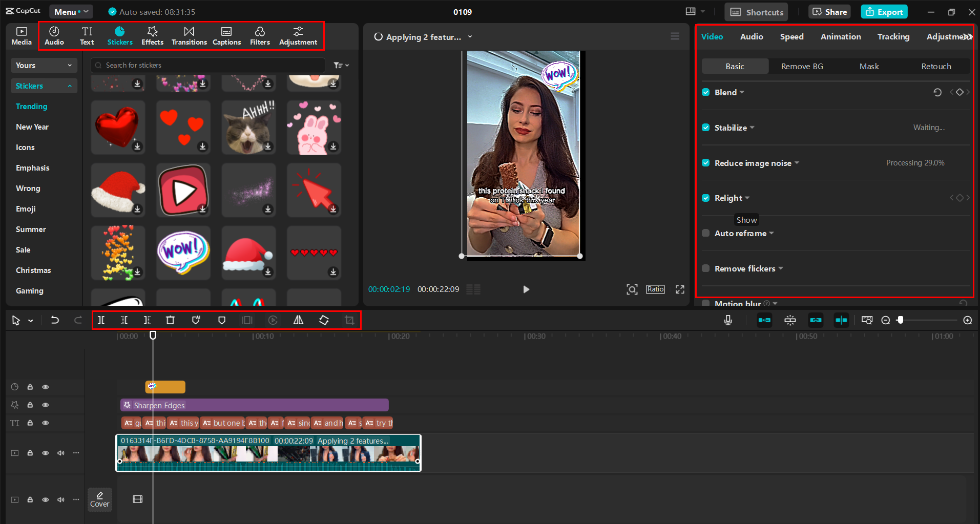Select the red heart sticker thumbnail
This screenshot has width=980, height=524.
click(x=118, y=127)
